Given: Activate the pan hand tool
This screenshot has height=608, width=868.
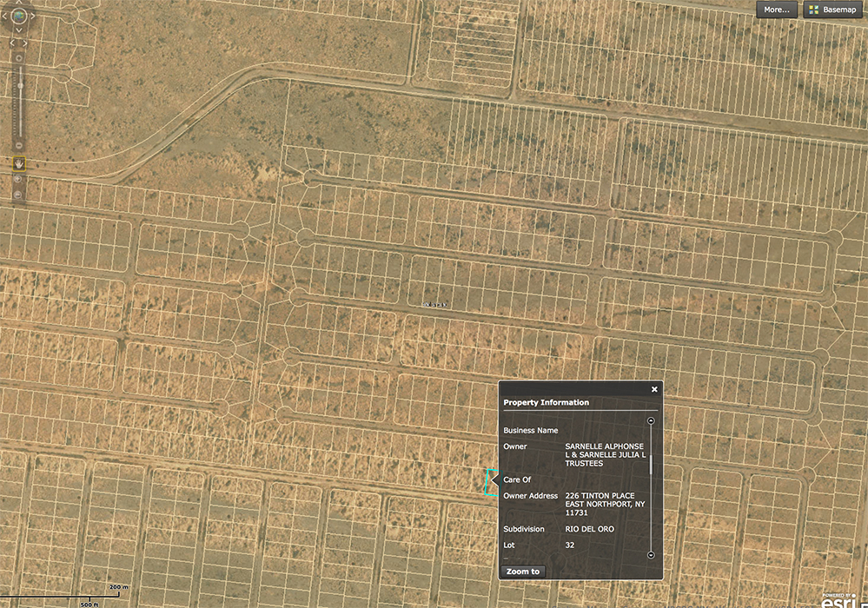Looking at the screenshot, I should coord(19,163).
